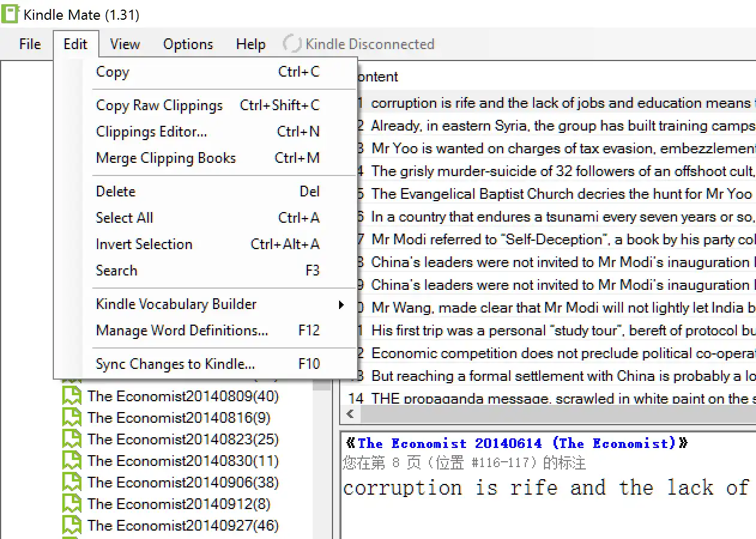
Task: Choose Copy Raw Clippings
Action: click(x=208, y=105)
